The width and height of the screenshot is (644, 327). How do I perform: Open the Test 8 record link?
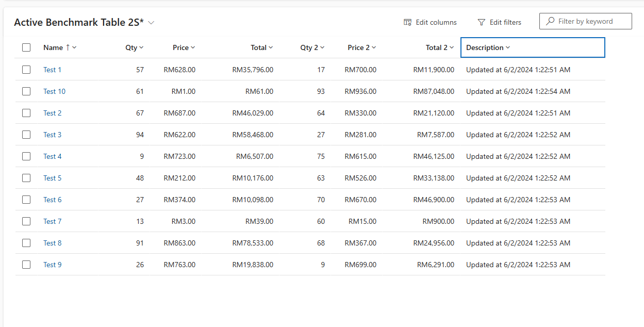52,243
